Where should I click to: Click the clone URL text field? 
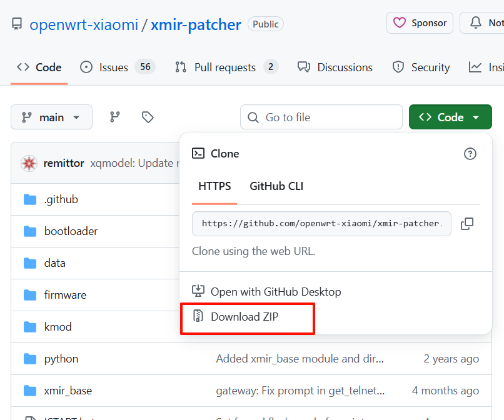coord(321,224)
